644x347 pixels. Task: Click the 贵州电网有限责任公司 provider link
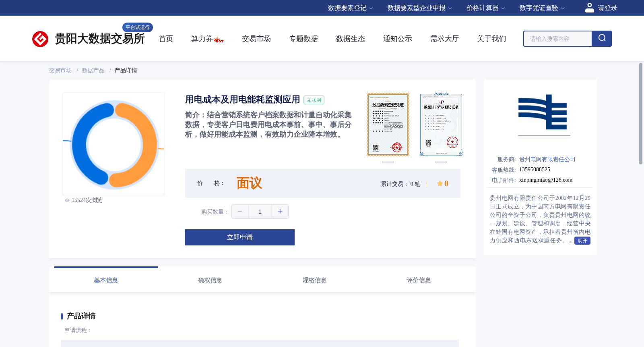tap(547, 160)
